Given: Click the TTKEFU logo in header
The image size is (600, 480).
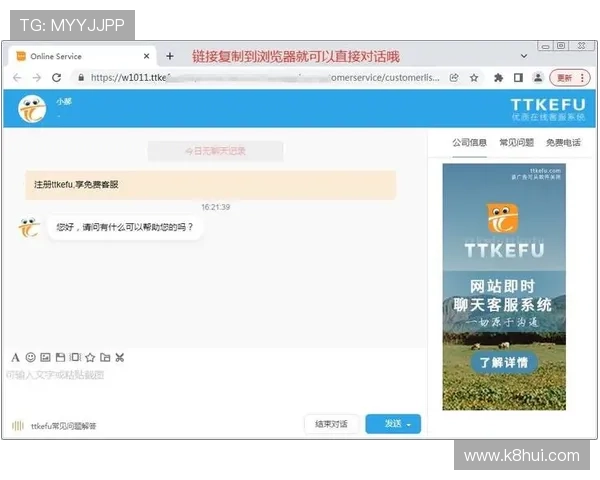Looking at the screenshot, I should pyautogui.click(x=548, y=109).
